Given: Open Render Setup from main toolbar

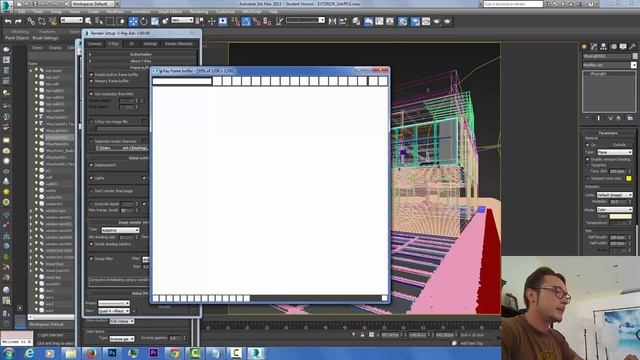Looking at the screenshot, I should 415,21.
